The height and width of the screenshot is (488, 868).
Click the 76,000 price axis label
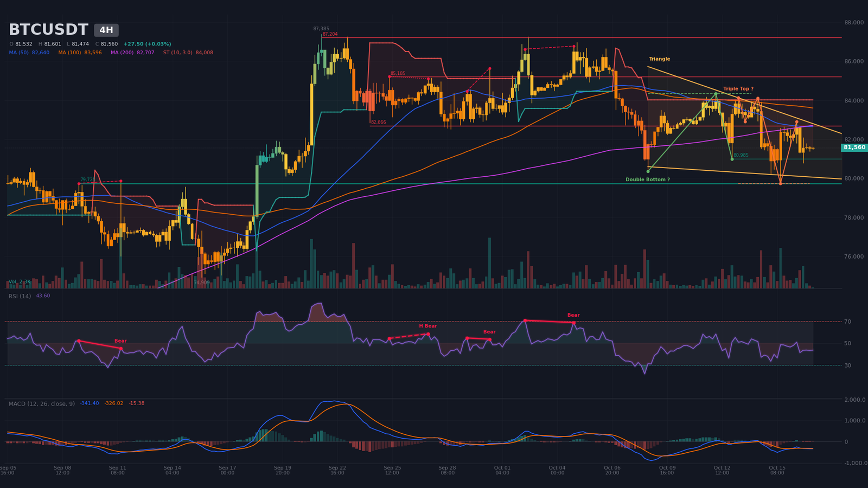point(854,257)
